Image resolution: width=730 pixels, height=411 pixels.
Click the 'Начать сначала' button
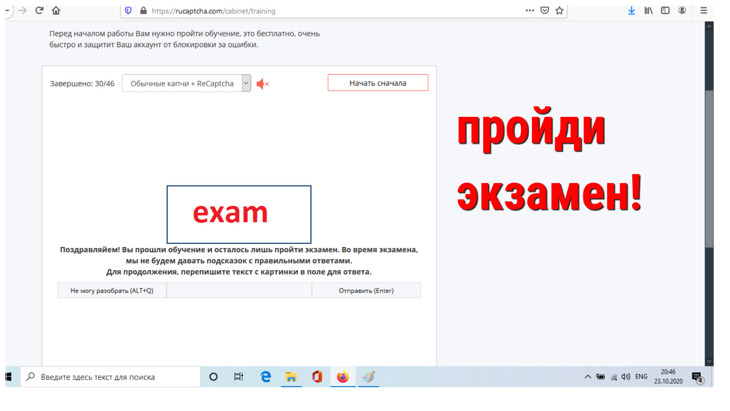click(x=378, y=83)
